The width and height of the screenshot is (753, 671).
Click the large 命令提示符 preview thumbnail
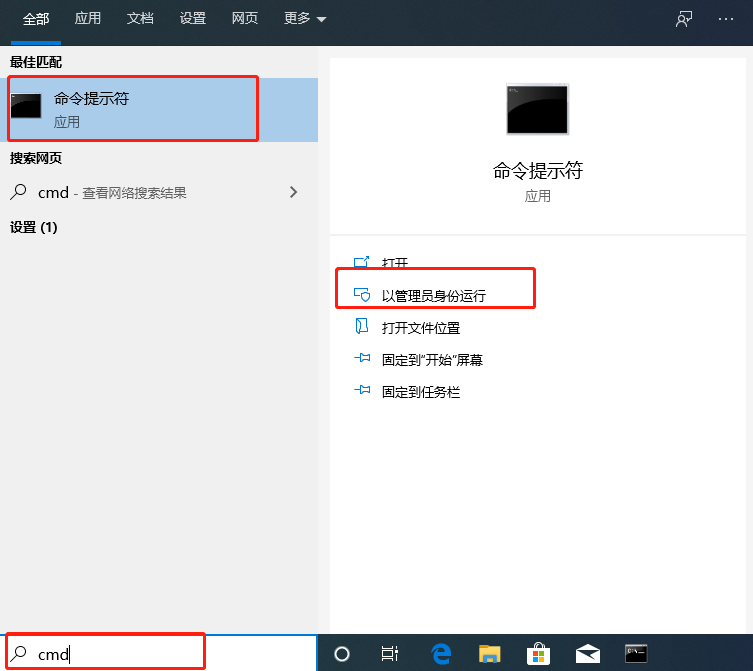(537, 109)
